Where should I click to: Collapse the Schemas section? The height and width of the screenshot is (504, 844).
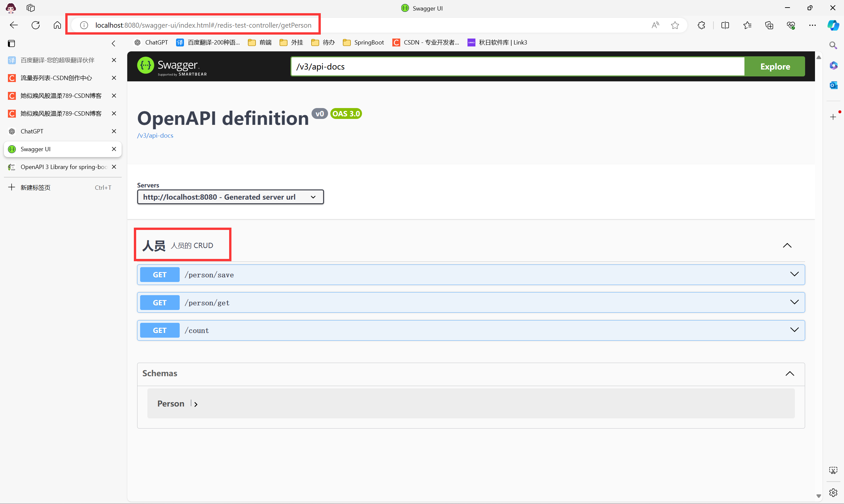click(x=790, y=374)
